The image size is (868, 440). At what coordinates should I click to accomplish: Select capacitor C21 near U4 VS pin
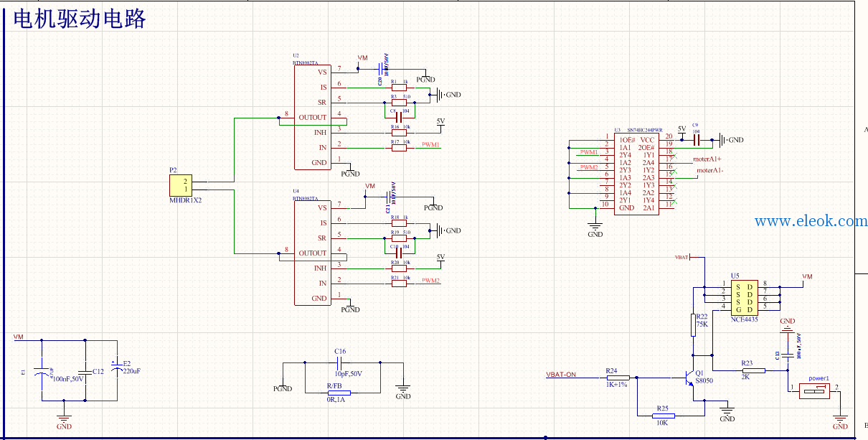point(390,196)
